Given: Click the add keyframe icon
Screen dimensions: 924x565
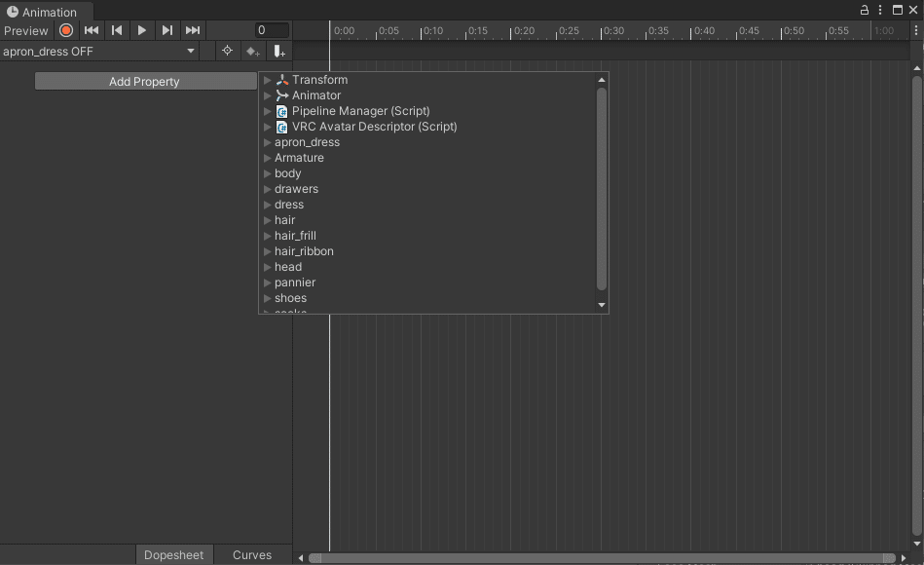Looking at the screenshot, I should pos(253,52).
